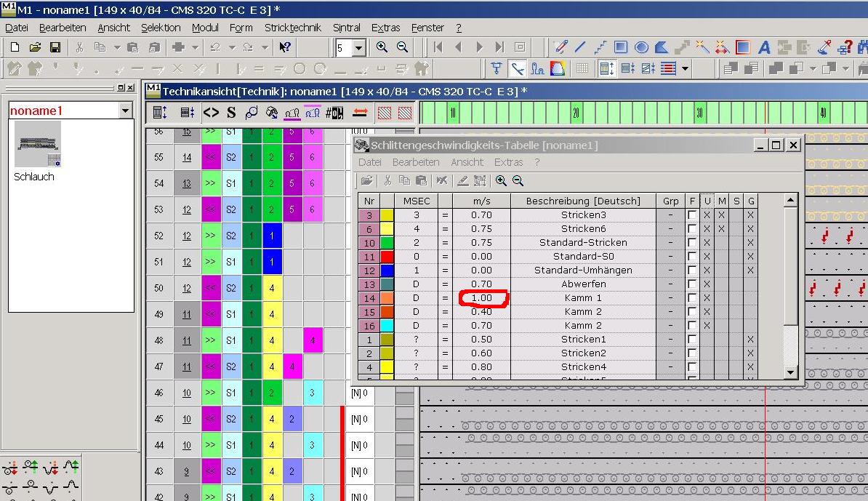
Task: Zoom in using main toolbar magnifier plus
Action: pyautogui.click(x=382, y=47)
